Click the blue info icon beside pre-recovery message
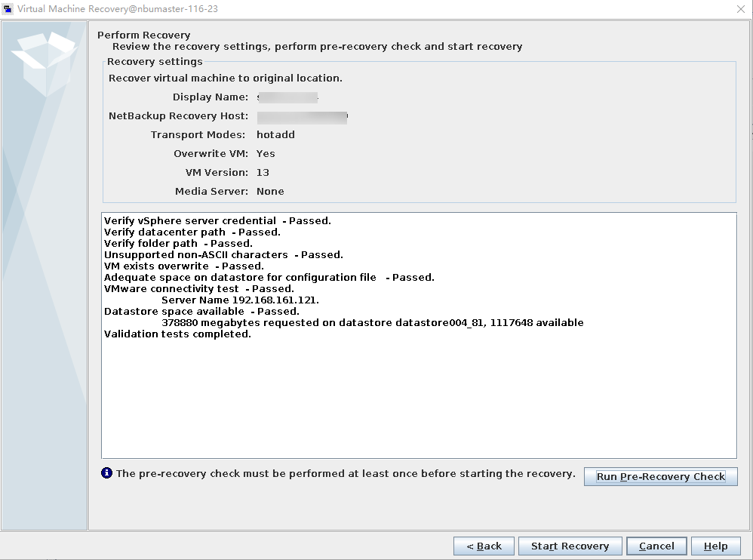This screenshot has height=560, width=753. (x=107, y=473)
